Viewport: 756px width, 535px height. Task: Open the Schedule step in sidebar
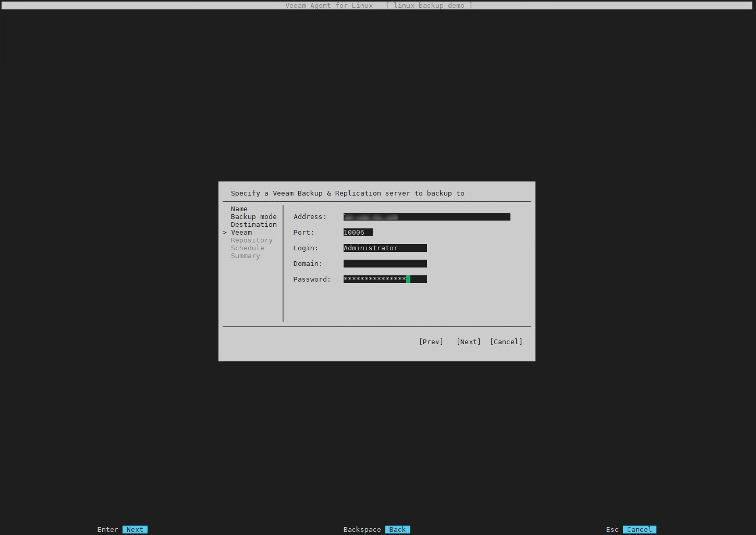(x=247, y=248)
